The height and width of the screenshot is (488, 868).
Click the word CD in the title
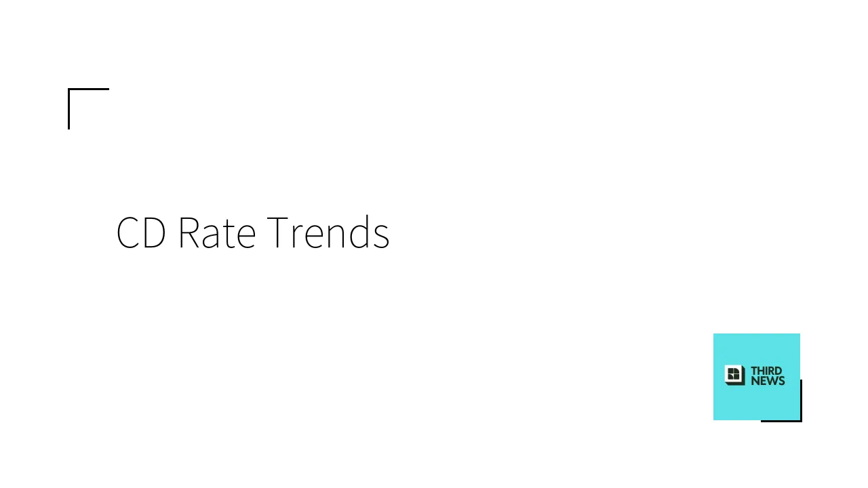pos(141,233)
